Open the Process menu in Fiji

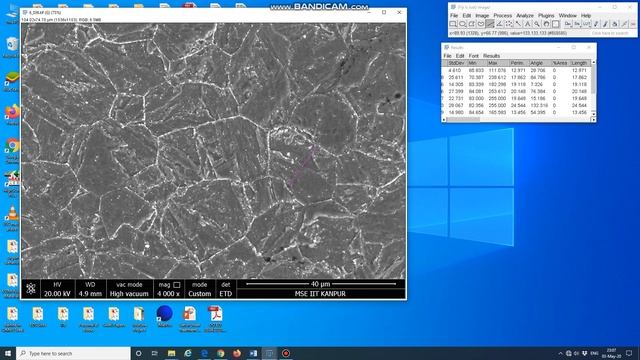502,16
